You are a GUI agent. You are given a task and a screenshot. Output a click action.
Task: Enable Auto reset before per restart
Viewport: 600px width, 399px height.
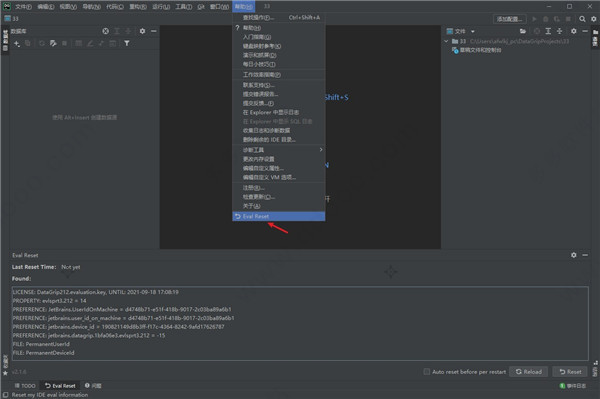click(x=427, y=371)
